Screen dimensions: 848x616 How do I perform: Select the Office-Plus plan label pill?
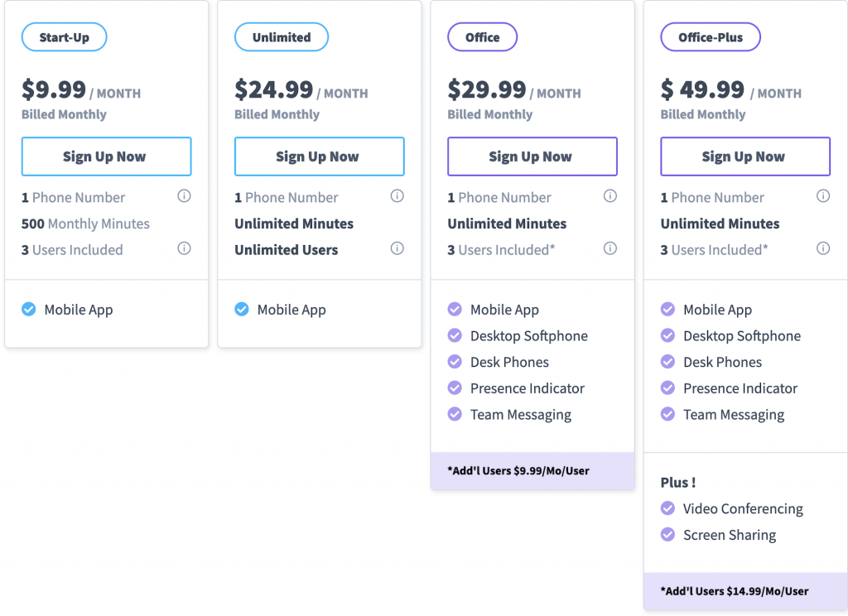711,37
